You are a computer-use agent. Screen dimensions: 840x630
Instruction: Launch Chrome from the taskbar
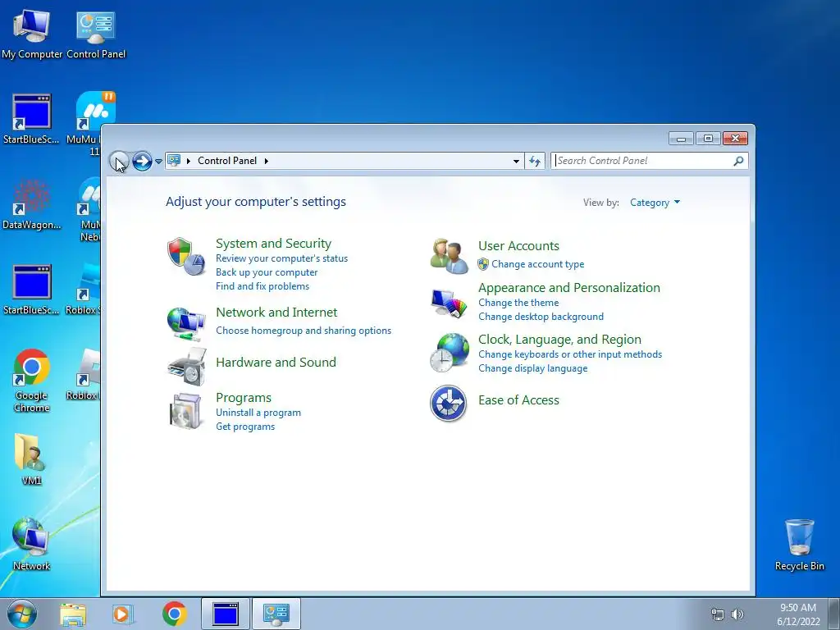pos(174,614)
